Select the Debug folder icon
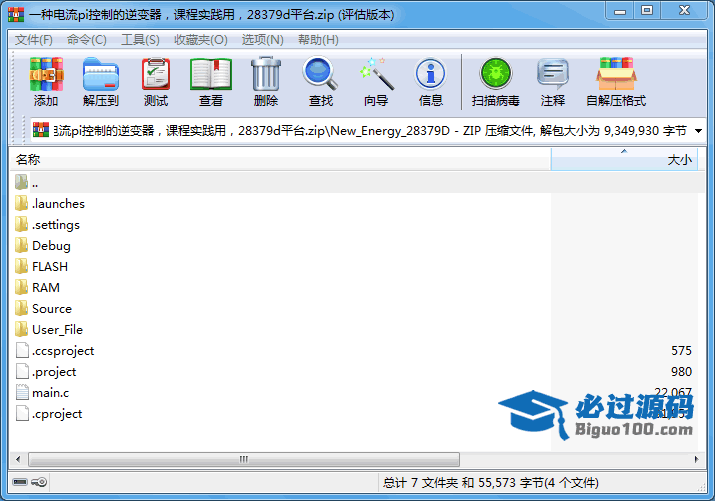This screenshot has width=715, height=501. click(21, 245)
